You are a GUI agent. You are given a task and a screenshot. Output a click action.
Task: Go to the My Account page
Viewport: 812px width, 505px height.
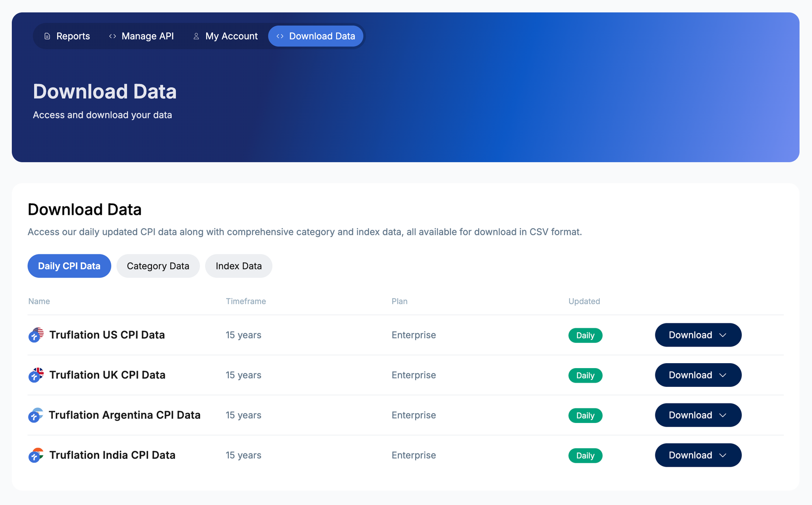click(x=231, y=36)
